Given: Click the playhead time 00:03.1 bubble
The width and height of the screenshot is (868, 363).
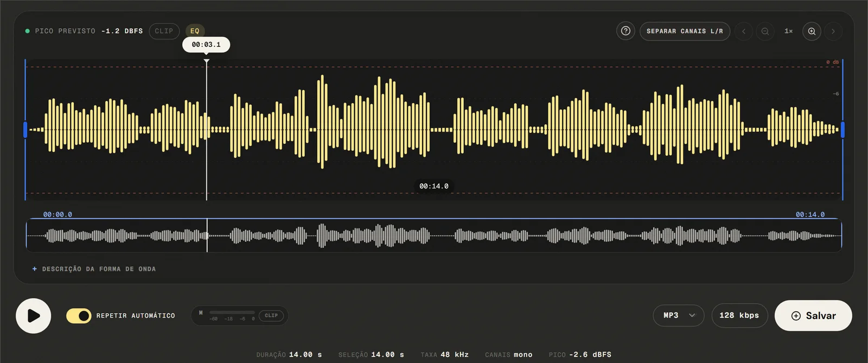Looking at the screenshot, I should (206, 44).
